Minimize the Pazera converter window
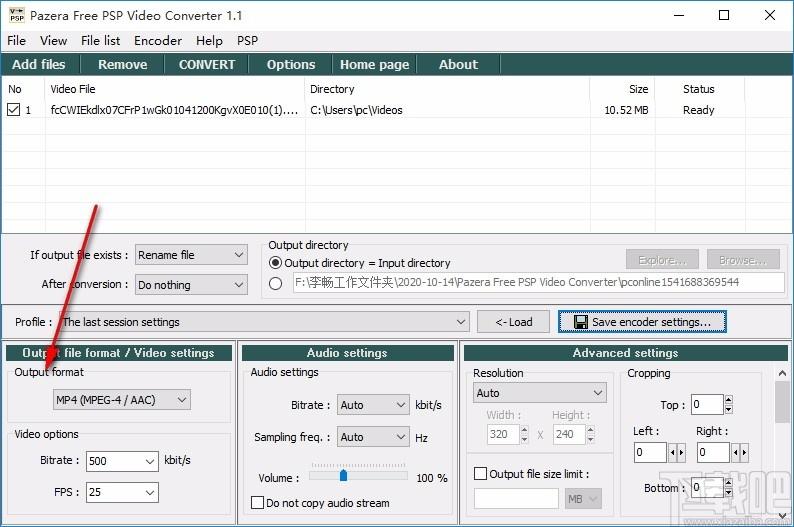This screenshot has height=527, width=794. (x=679, y=15)
